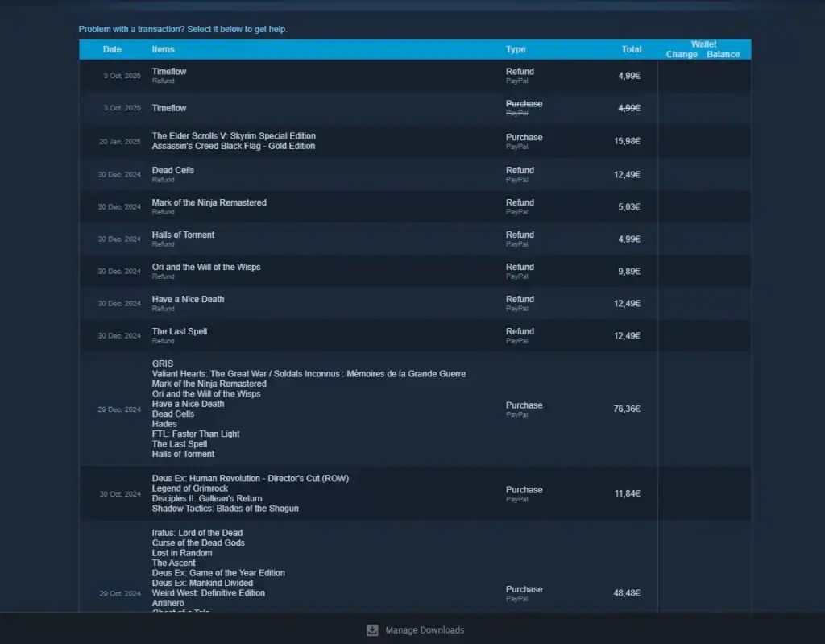825x644 pixels.
Task: Select the 11,84€ purchase containing Legend of Grimrock
Action: click(190, 488)
